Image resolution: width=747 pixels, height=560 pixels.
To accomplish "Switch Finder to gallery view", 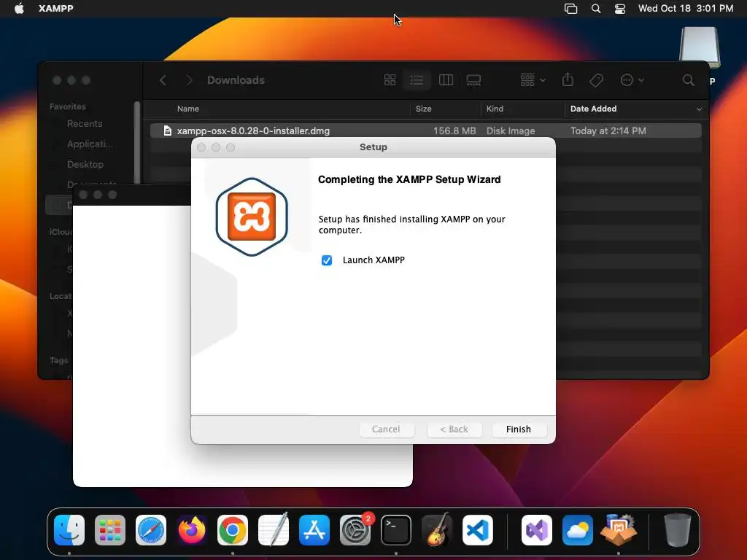I will [473, 80].
